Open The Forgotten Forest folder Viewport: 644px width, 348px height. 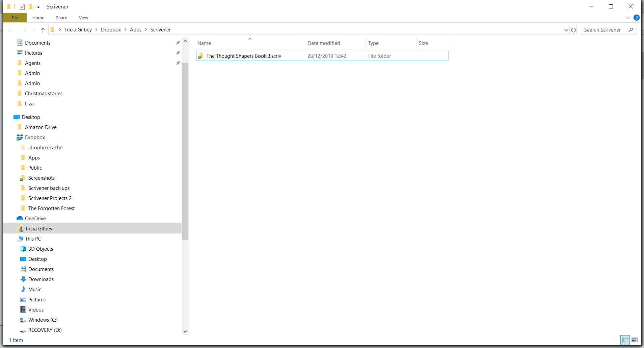pos(51,208)
